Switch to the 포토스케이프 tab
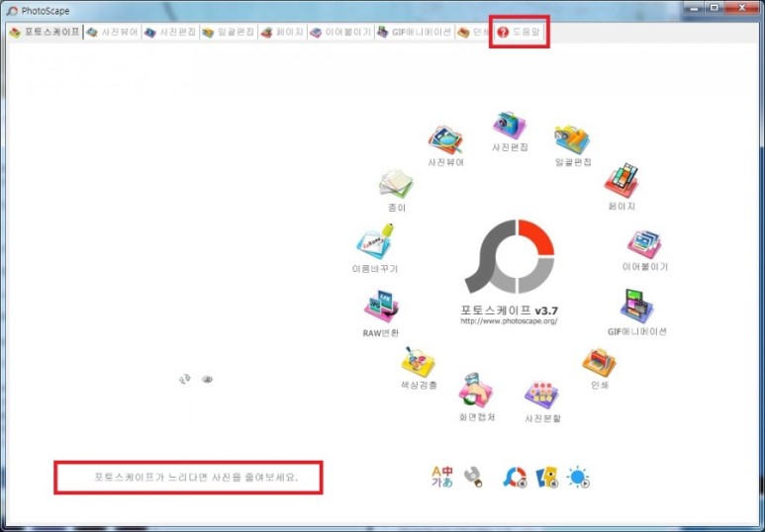 (x=45, y=33)
